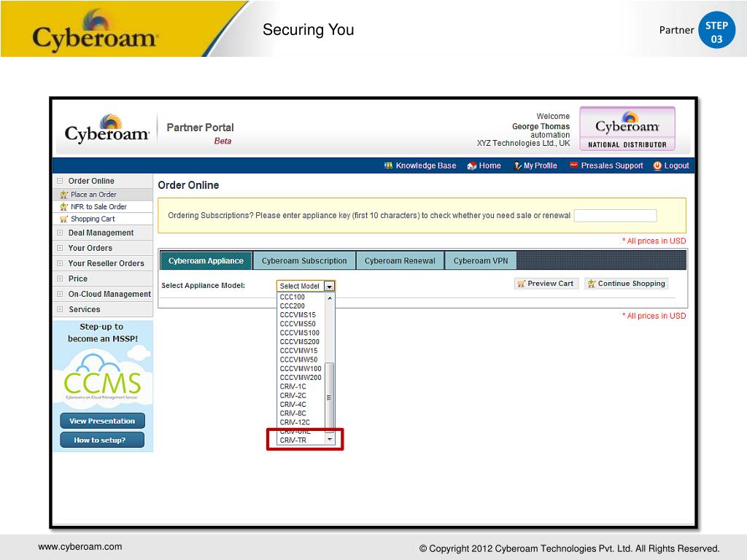Select CCCVMW50 from the model list
This screenshot has height=560, width=747.
click(x=301, y=359)
